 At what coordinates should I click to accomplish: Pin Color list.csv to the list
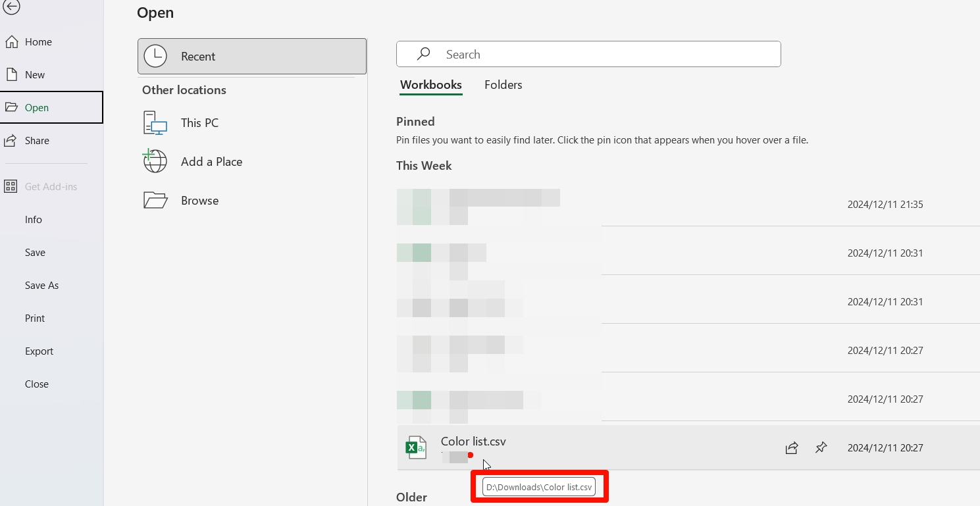coord(821,448)
